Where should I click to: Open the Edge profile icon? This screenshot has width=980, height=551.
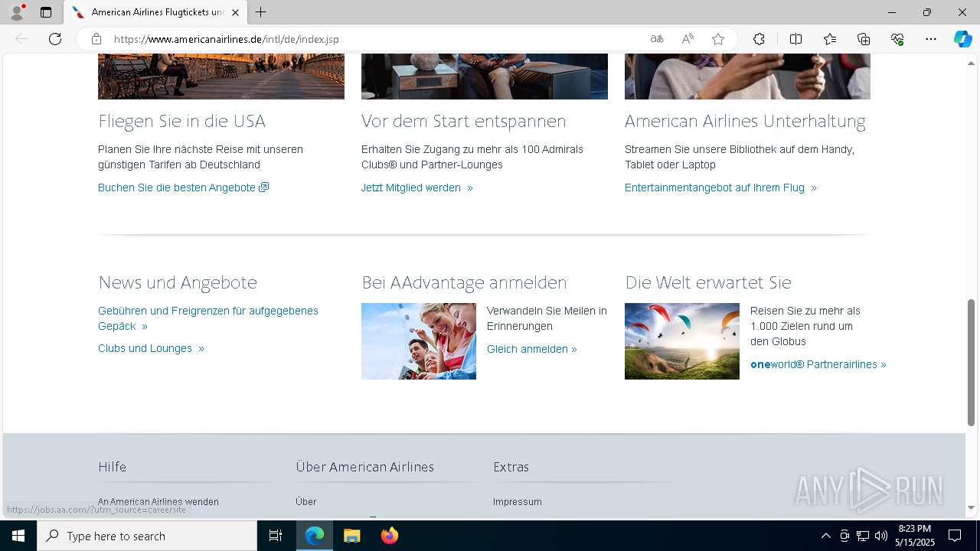(x=17, y=12)
